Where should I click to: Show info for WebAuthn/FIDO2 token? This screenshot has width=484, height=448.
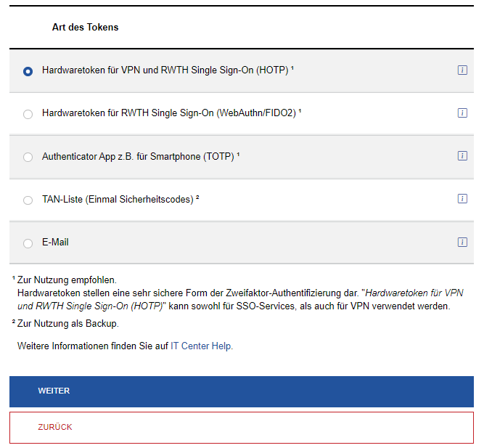coord(462,113)
